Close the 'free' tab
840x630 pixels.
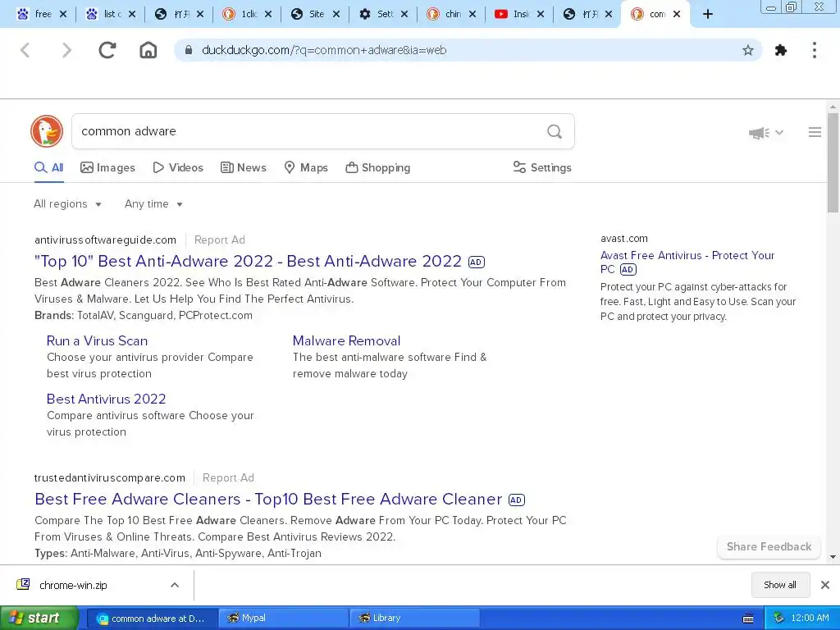(62, 15)
